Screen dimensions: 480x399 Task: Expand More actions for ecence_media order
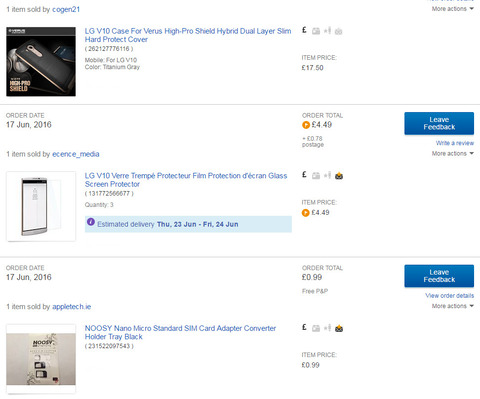click(452, 154)
